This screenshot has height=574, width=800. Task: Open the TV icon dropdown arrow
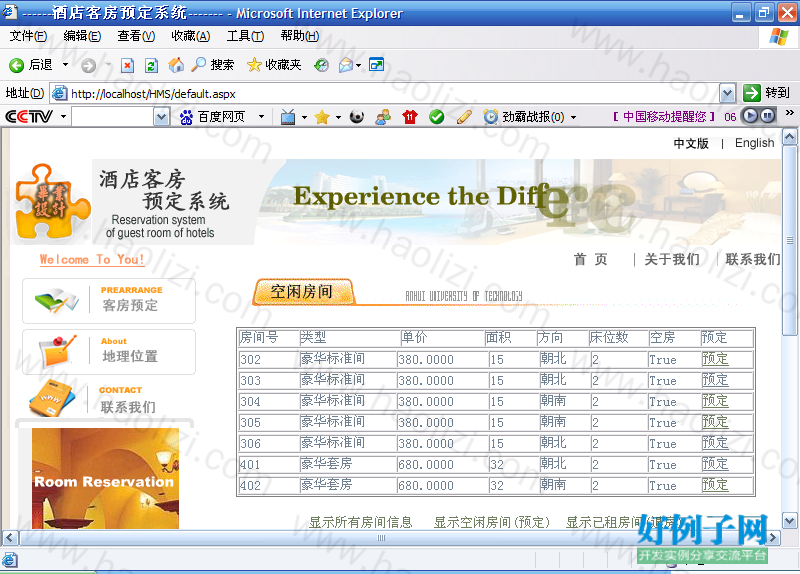click(x=305, y=117)
